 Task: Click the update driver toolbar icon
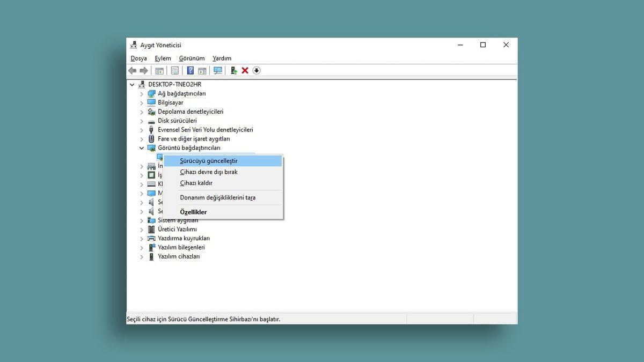click(x=233, y=70)
